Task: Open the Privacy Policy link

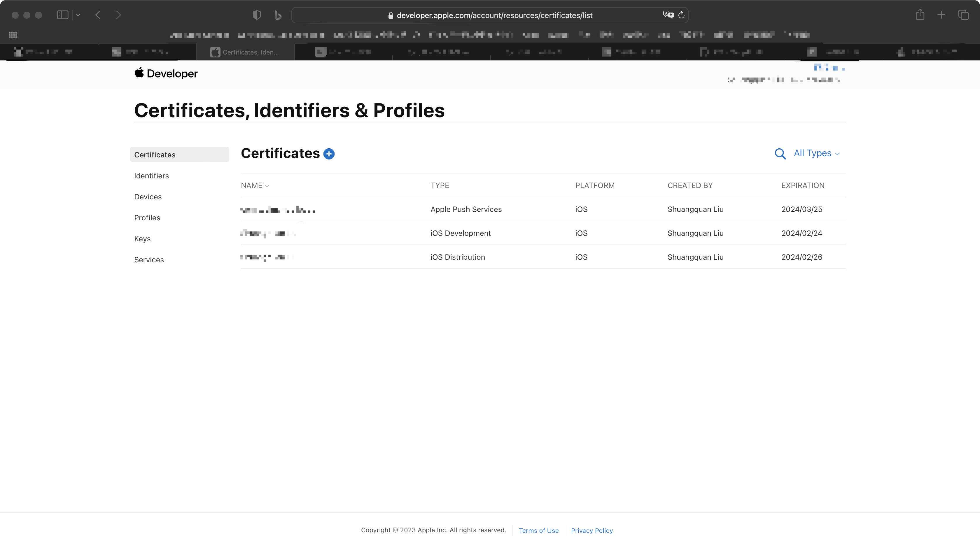Action: [x=591, y=531]
